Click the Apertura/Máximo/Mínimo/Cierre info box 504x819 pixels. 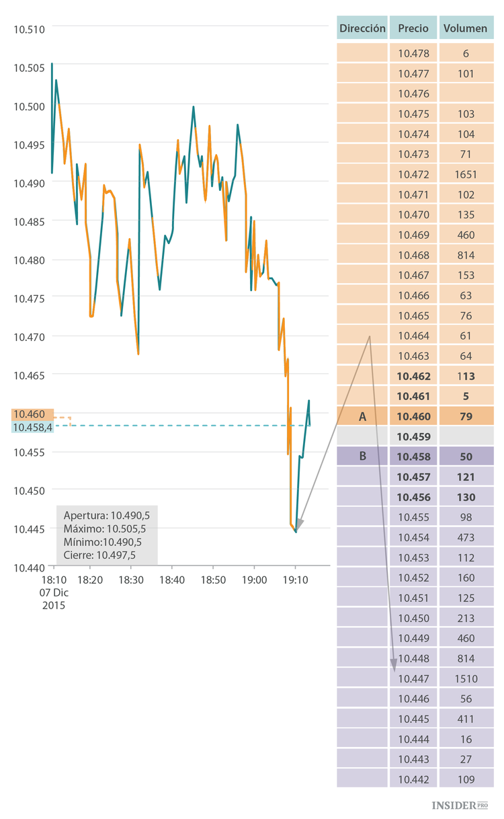[107, 535]
